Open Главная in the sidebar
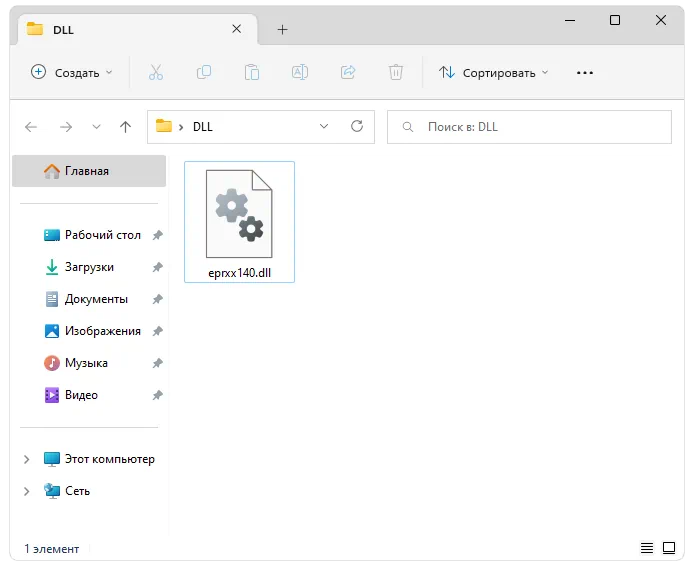Screen dimensions: 689x566 coord(89,171)
